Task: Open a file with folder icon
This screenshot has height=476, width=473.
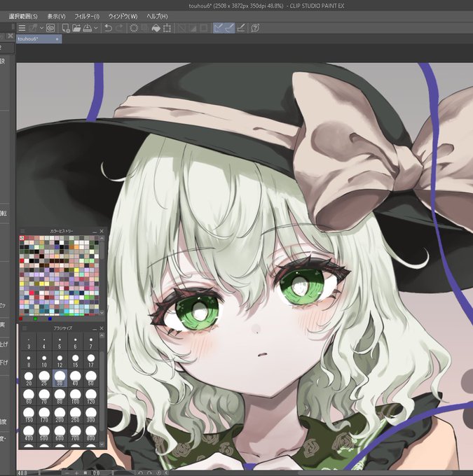Action: coord(76,28)
